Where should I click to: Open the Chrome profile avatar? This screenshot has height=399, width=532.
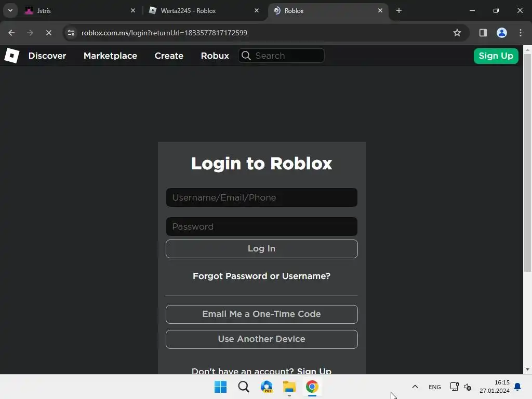(x=502, y=33)
